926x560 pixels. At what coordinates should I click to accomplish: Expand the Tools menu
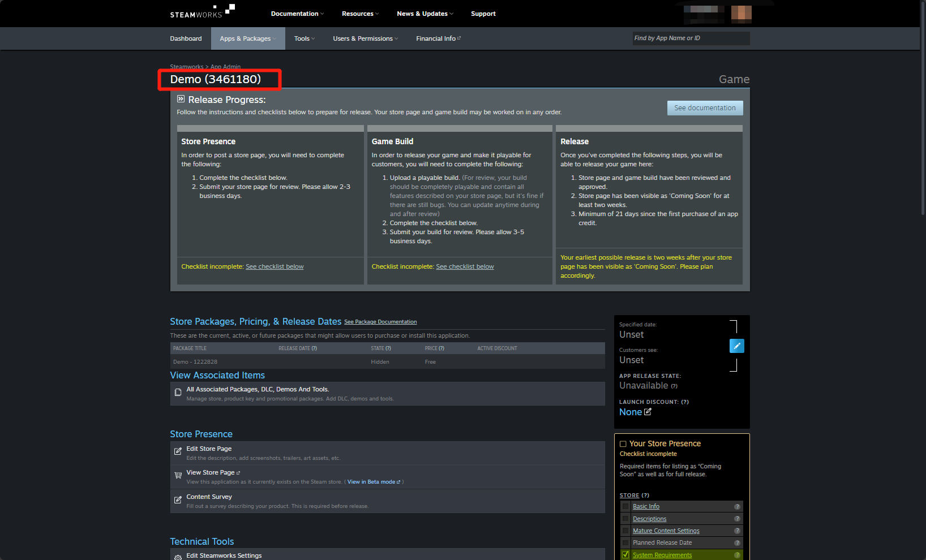304,38
